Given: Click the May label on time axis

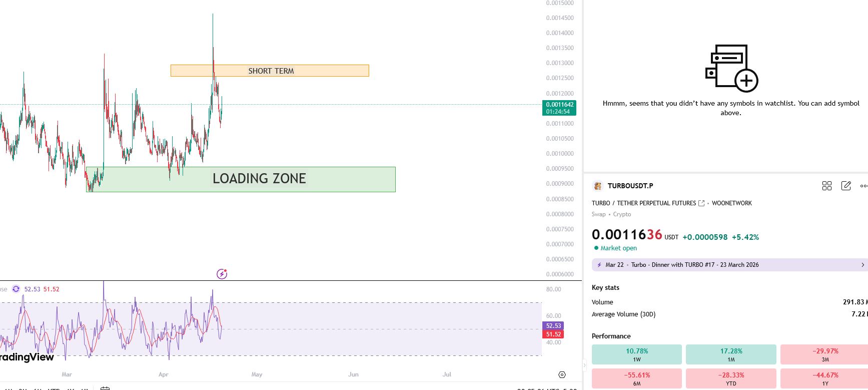Looking at the screenshot, I should pyautogui.click(x=257, y=374).
